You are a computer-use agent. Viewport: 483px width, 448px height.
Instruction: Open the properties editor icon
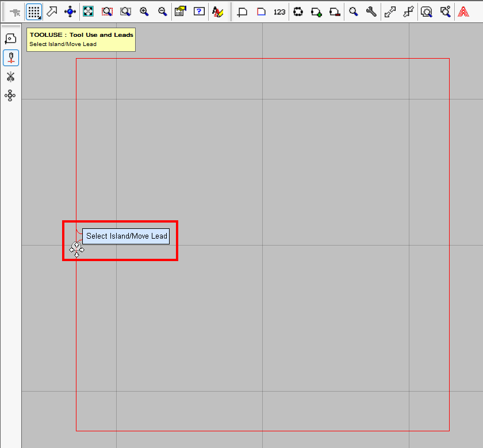coord(180,11)
